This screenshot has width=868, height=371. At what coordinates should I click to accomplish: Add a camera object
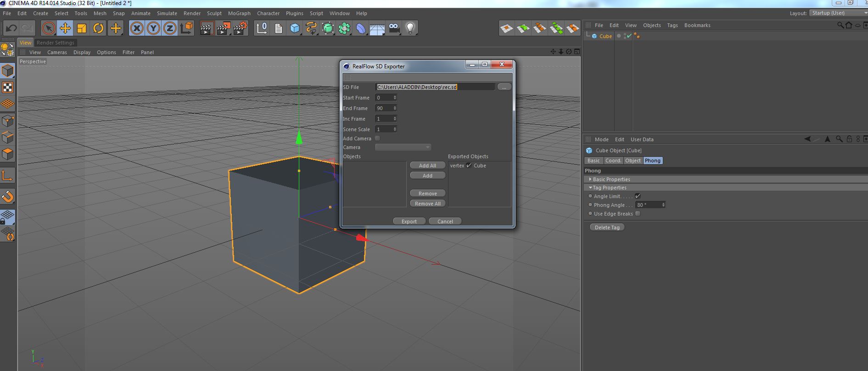point(394,28)
